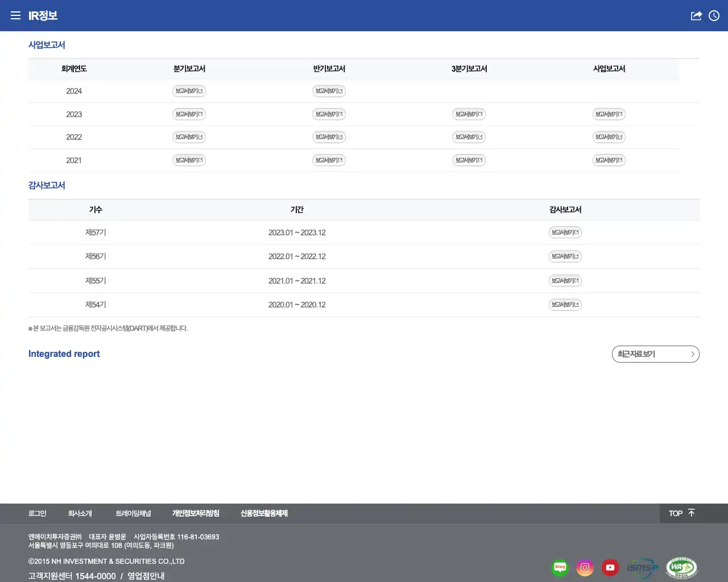Image resolution: width=728 pixels, height=582 pixels.
Task: Select the DART disclaimer note
Action: [x=108, y=328]
